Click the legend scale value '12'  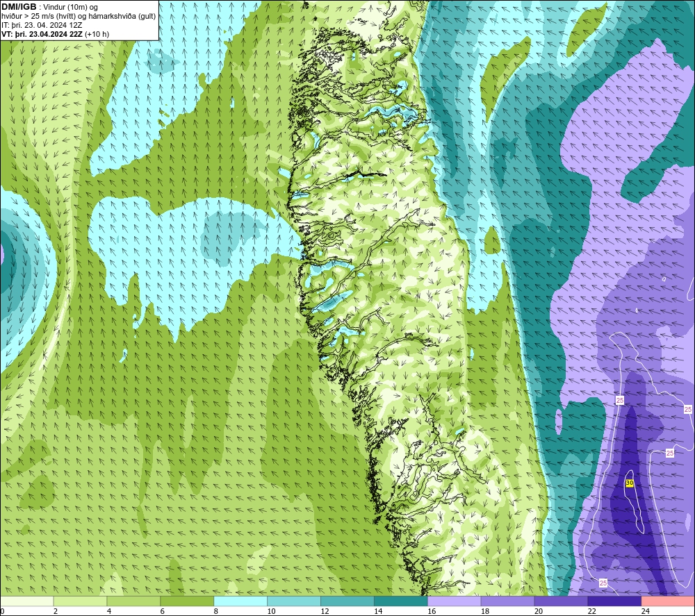pyautogui.click(x=325, y=611)
